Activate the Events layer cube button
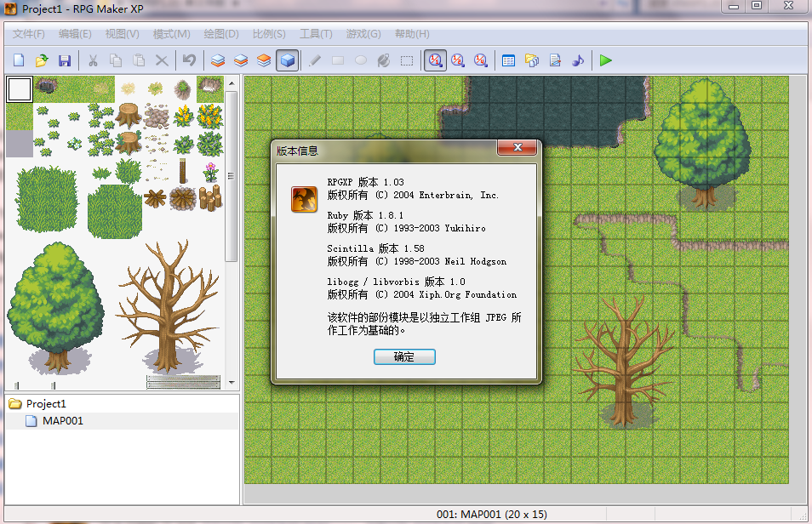Image resolution: width=812 pixels, height=524 pixels. (288, 60)
